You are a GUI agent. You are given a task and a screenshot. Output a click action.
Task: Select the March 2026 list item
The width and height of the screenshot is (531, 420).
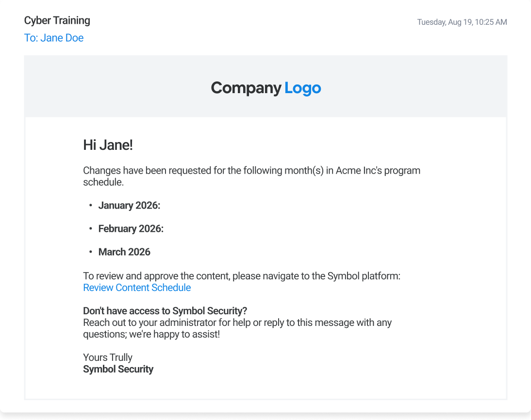124,252
